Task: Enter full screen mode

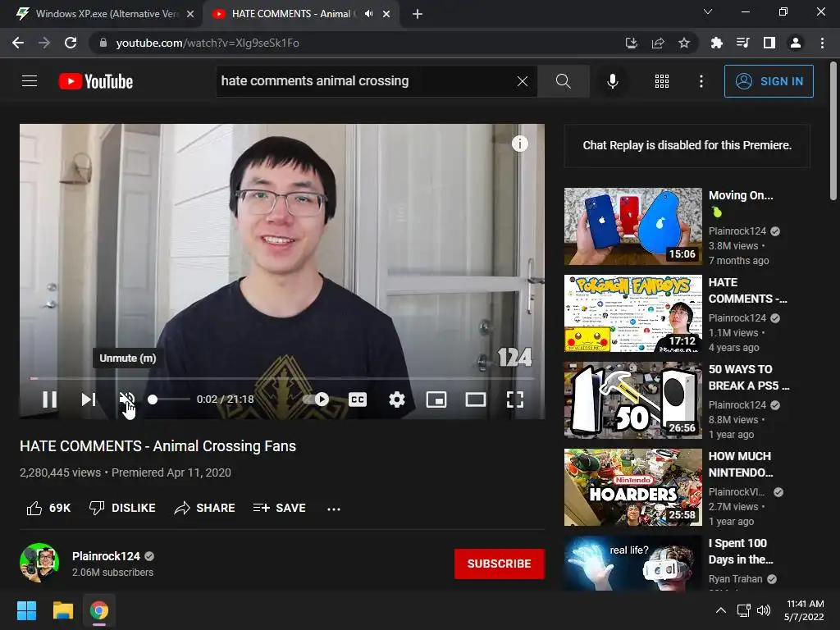Action: [x=515, y=399]
